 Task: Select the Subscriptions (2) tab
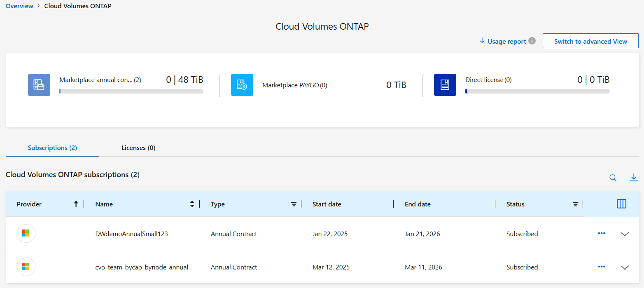click(x=52, y=148)
